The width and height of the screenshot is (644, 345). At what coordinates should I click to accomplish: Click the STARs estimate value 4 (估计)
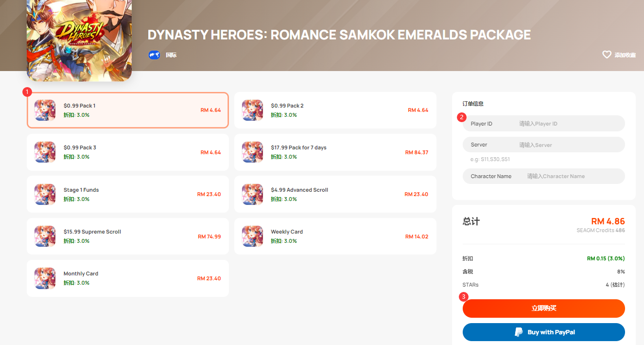click(615, 285)
